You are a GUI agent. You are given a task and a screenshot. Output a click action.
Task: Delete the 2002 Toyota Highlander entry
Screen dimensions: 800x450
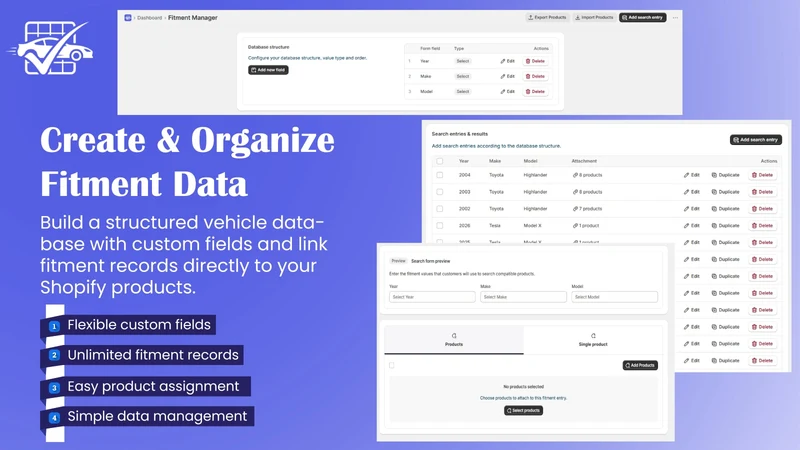coord(763,209)
